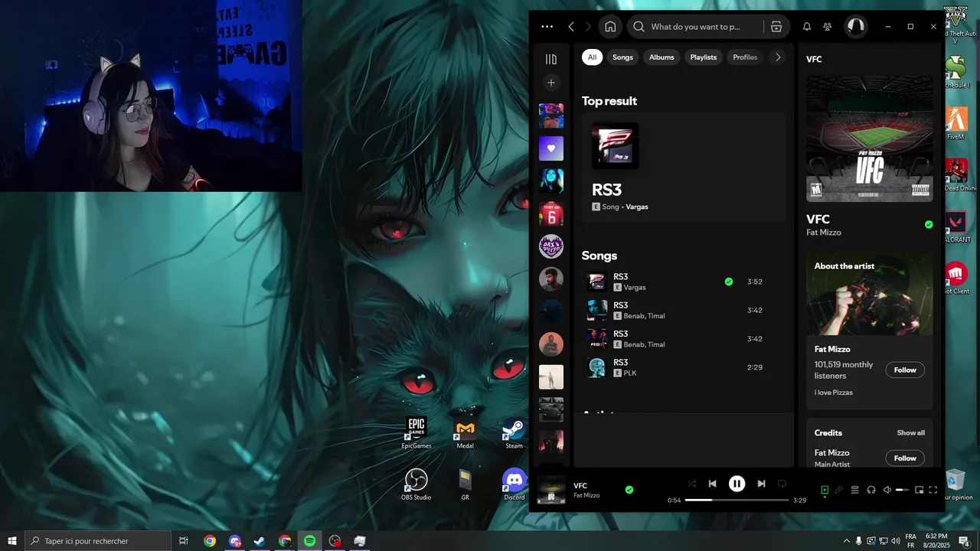Click the Spotify search input field
The height and width of the screenshot is (551, 980).
coord(695,27)
